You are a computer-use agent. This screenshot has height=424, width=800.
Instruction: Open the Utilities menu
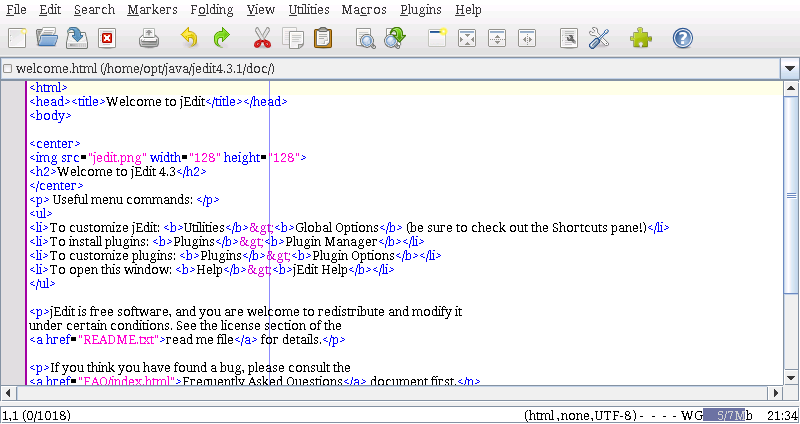308,10
